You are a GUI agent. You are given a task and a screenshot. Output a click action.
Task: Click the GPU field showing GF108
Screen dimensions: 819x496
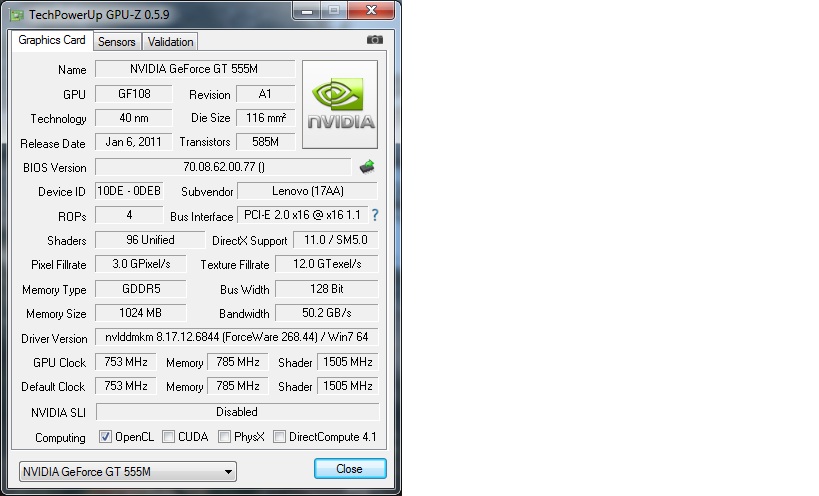click(x=134, y=94)
